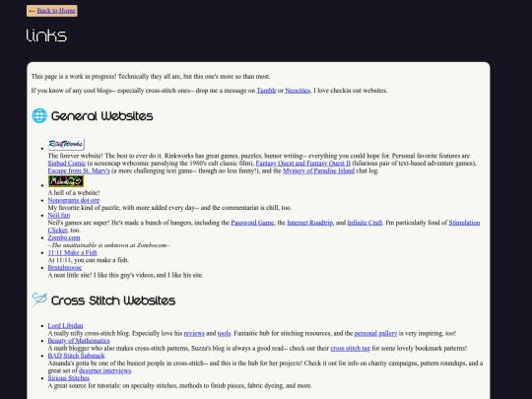Click 'A hell of a website!' text
The width and height of the screenshot is (532, 399).
tap(74, 193)
